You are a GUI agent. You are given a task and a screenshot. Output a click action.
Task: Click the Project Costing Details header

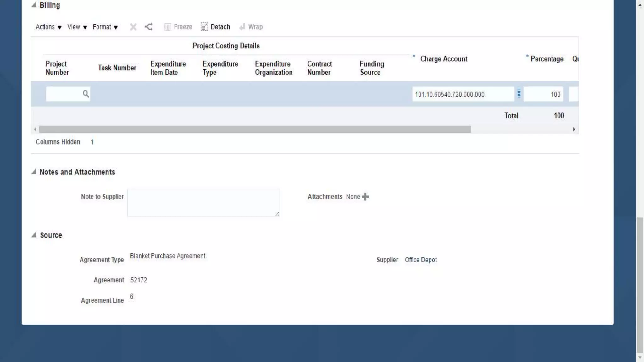pyautogui.click(x=226, y=46)
